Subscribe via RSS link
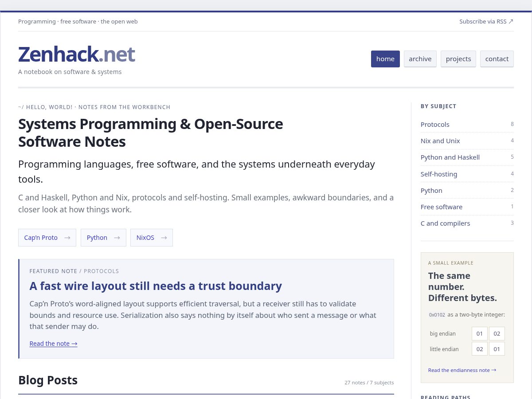532x399 pixels. point(486,21)
